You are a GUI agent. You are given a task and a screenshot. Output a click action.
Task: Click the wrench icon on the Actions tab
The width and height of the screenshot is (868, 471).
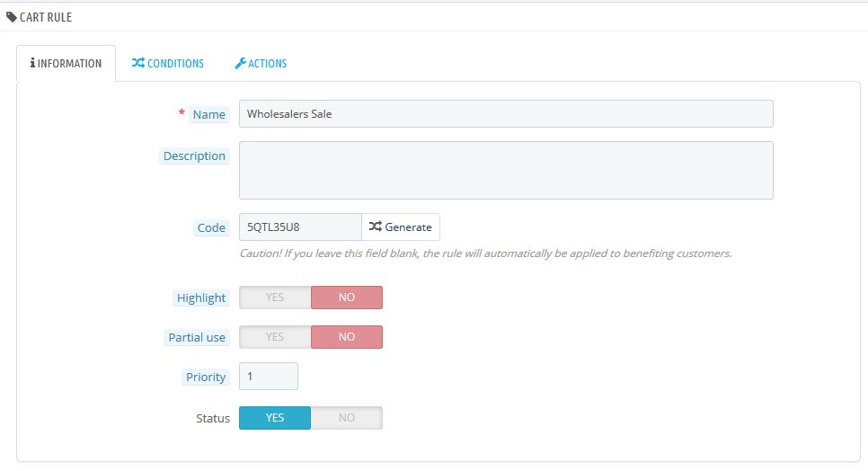[x=240, y=64]
